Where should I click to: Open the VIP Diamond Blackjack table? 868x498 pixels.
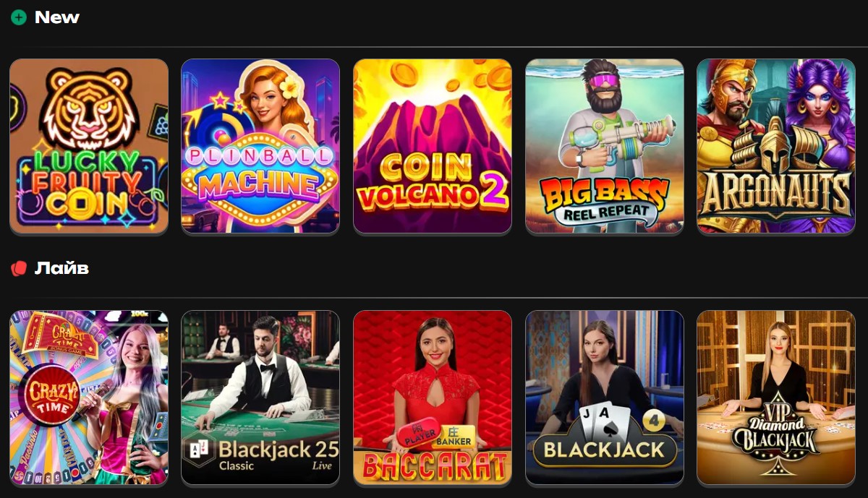pyautogui.click(x=776, y=398)
